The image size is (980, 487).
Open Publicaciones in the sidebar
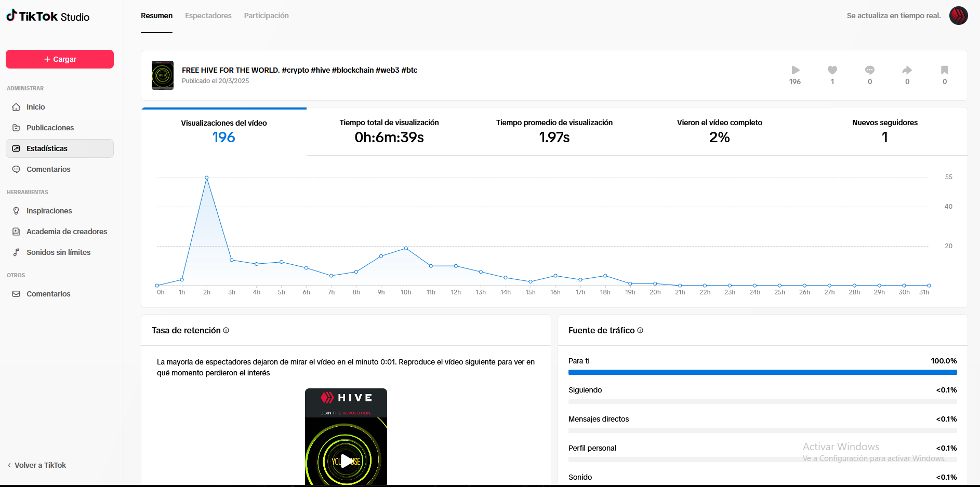pyautogui.click(x=60, y=128)
